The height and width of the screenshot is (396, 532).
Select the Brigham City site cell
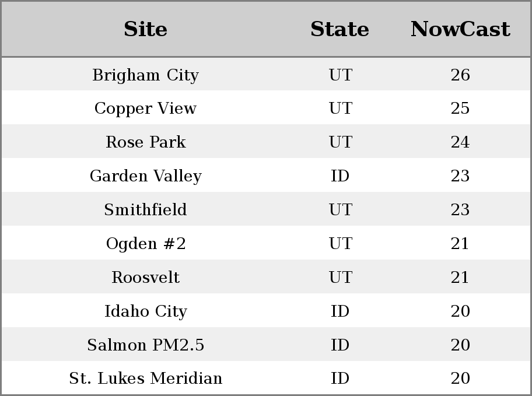coord(146,75)
